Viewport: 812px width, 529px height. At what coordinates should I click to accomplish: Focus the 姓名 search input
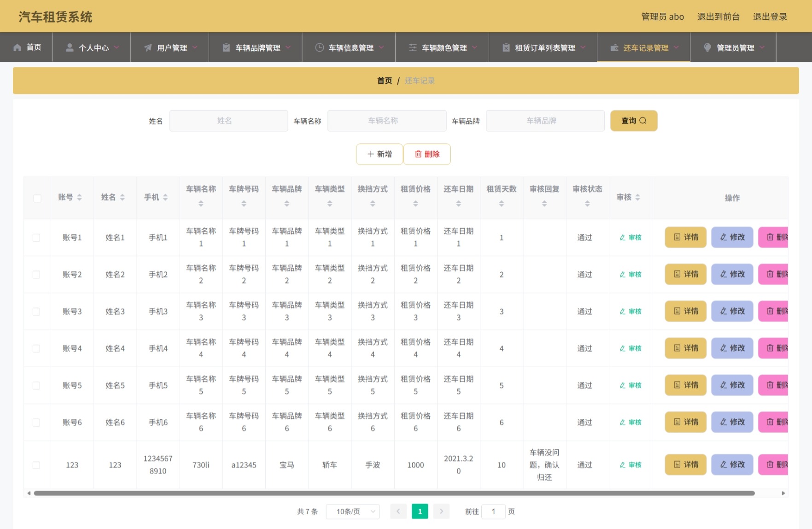(x=228, y=121)
